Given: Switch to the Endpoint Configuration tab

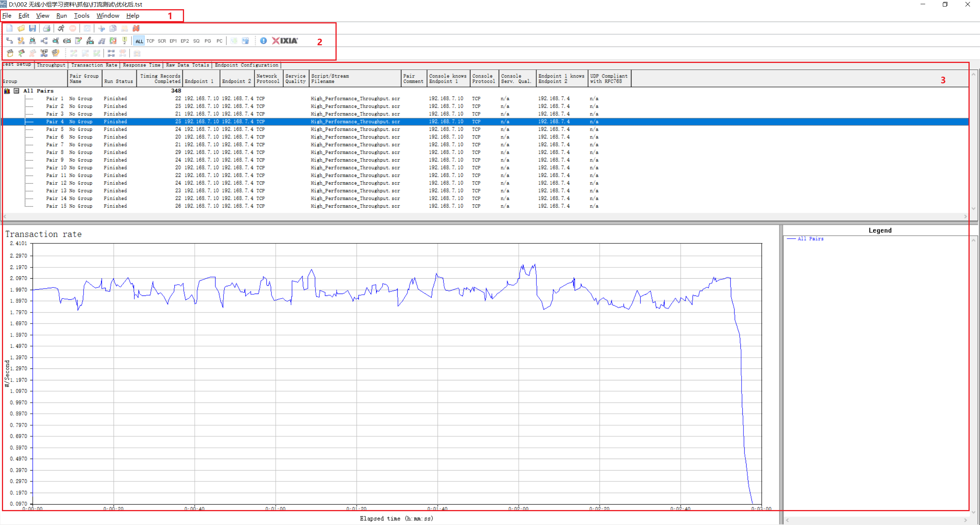Looking at the screenshot, I should tap(247, 65).
